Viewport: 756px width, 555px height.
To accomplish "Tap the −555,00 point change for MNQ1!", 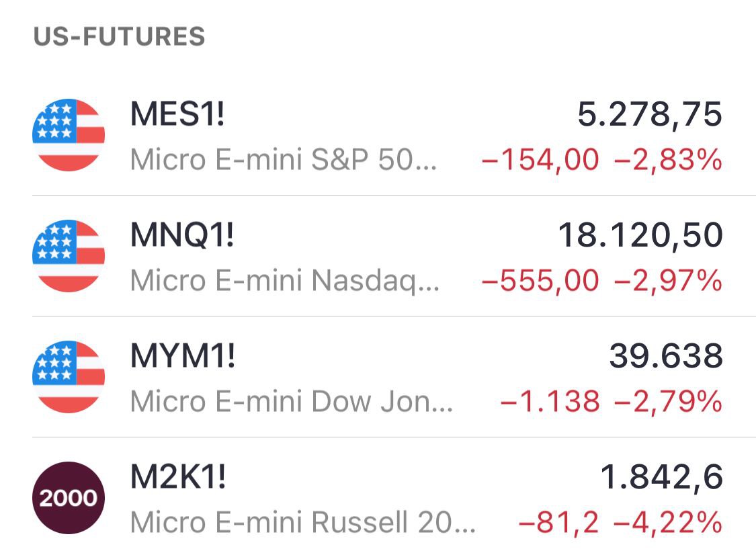I will point(540,281).
